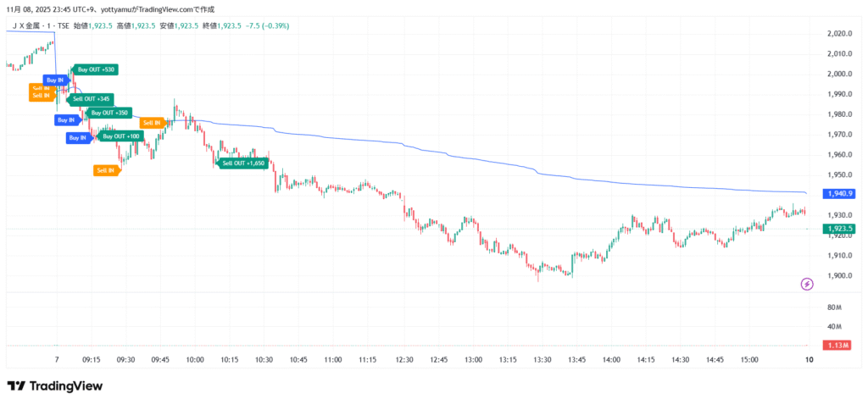Viewport: 868px width, 404px height.
Task: Click the 13:30 time axis label
Action: click(542, 360)
